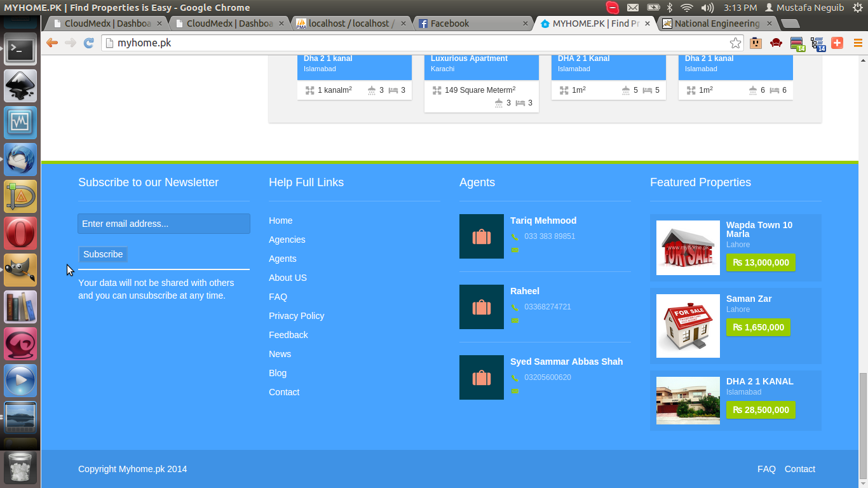The height and width of the screenshot is (488, 868).
Task: Click the browser back arrow
Action: coord(52,43)
